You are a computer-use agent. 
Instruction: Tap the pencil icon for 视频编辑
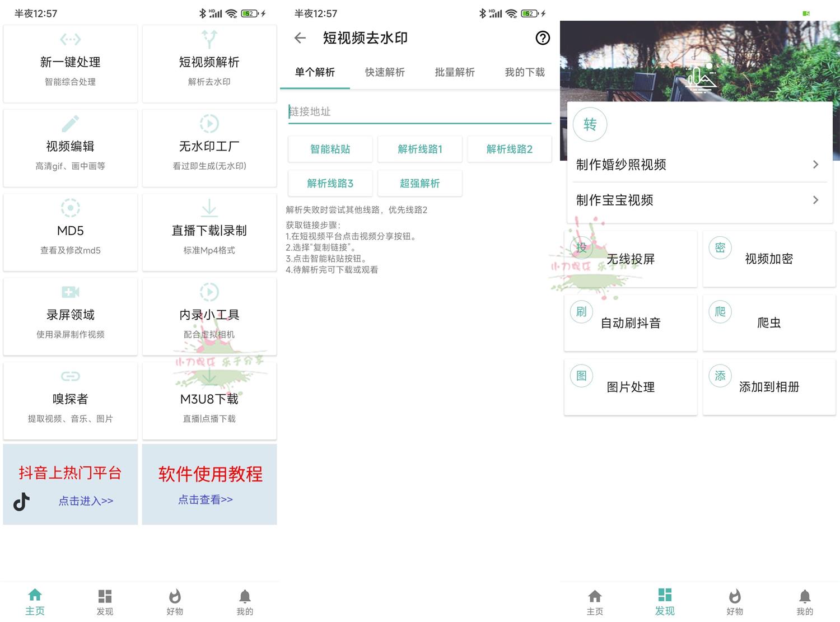coord(70,124)
